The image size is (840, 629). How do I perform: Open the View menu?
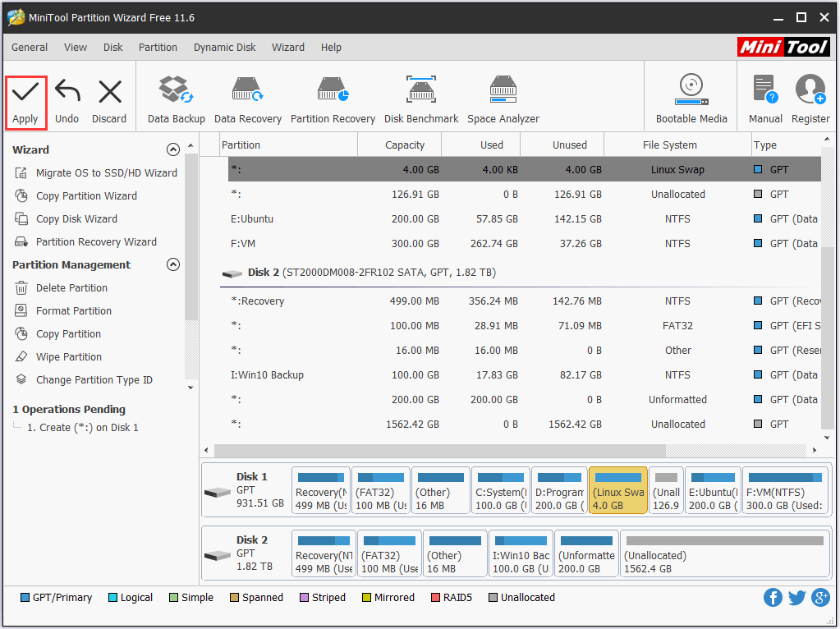76,47
